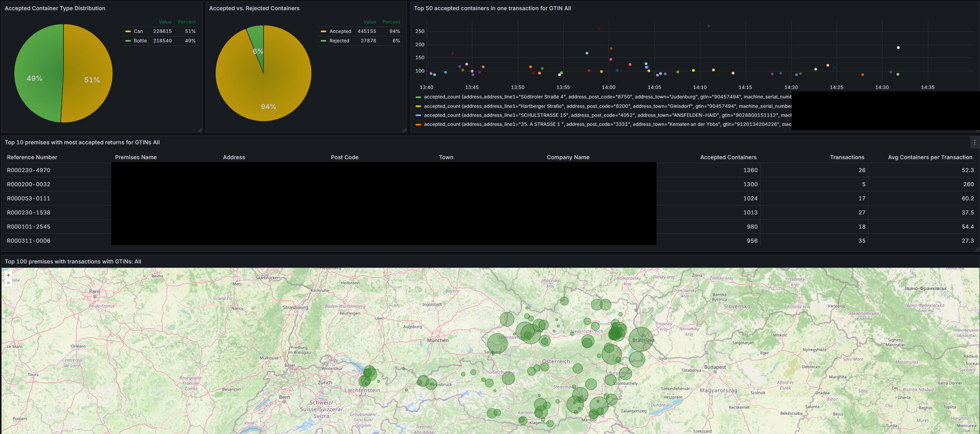Sort container type legend by Percent
The image size is (980, 434).
[187, 22]
